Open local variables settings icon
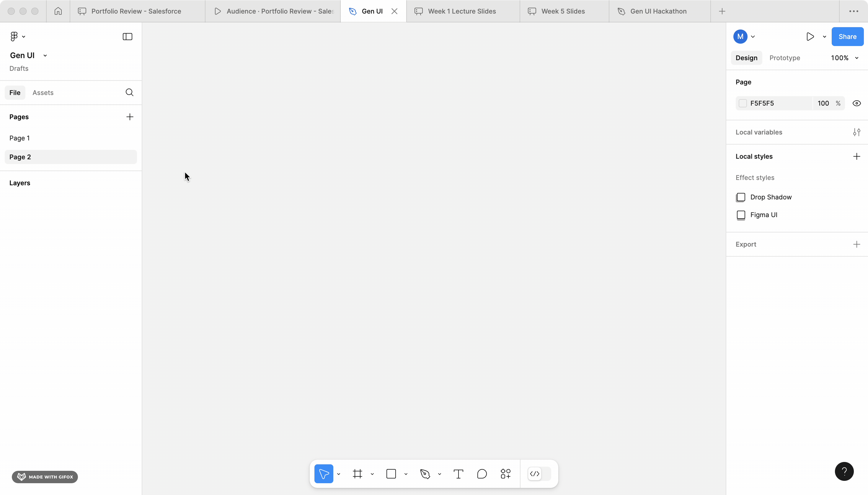The image size is (868, 495). [856, 132]
